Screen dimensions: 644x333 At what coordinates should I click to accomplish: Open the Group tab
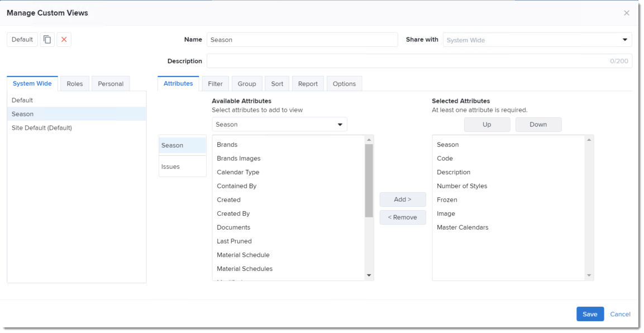247,83
